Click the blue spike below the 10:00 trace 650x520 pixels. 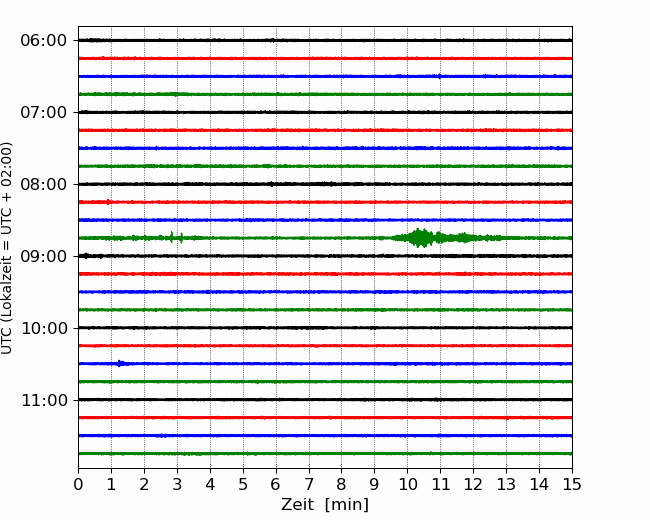[120, 364]
